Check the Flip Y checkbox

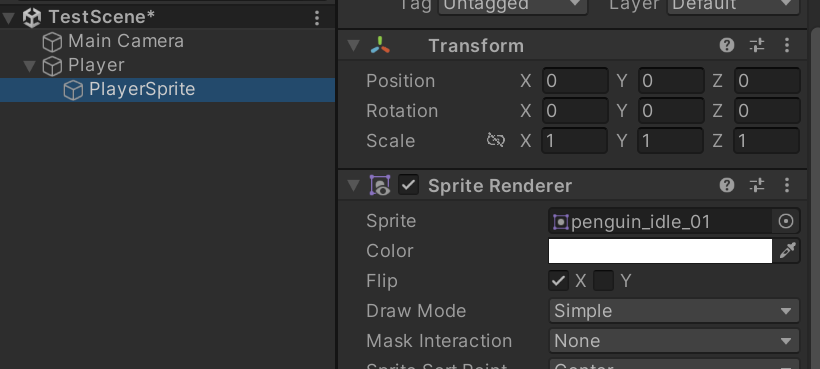(x=603, y=281)
